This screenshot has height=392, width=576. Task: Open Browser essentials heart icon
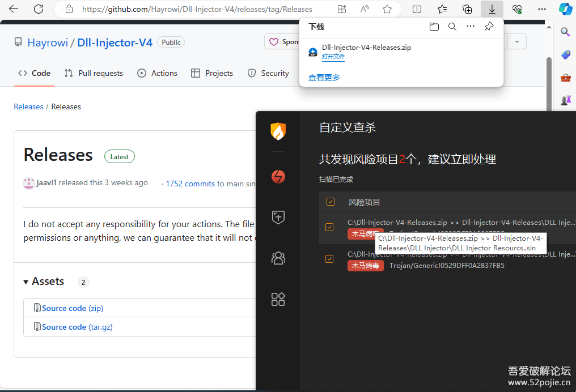(517, 9)
